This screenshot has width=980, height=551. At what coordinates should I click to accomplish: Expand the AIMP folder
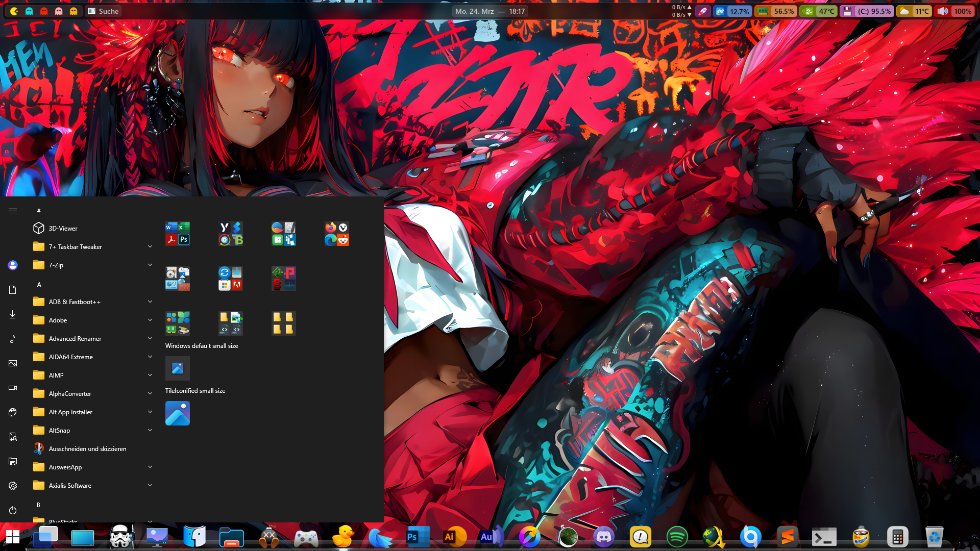150,375
